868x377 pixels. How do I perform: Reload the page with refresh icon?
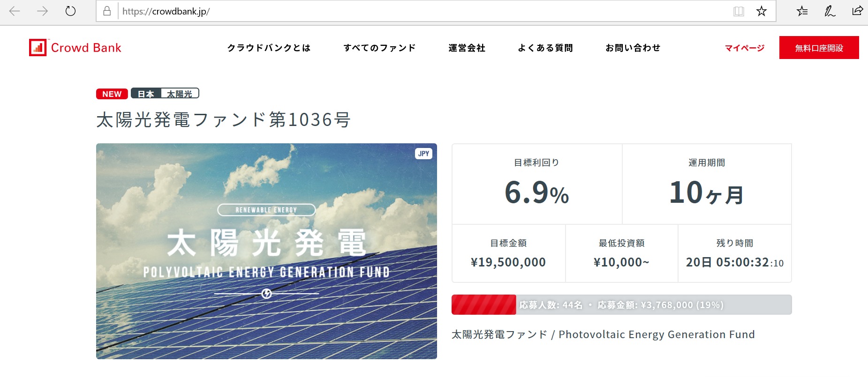point(70,11)
